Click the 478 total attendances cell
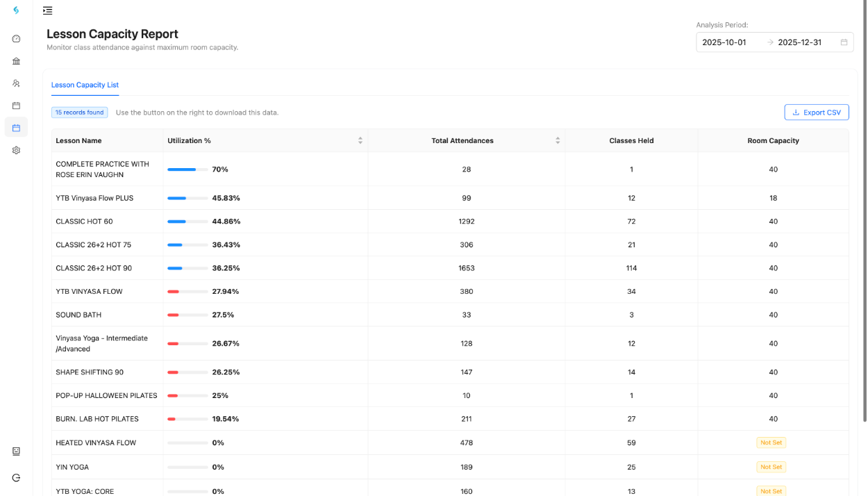This screenshot has height=496, width=868. pyautogui.click(x=466, y=443)
